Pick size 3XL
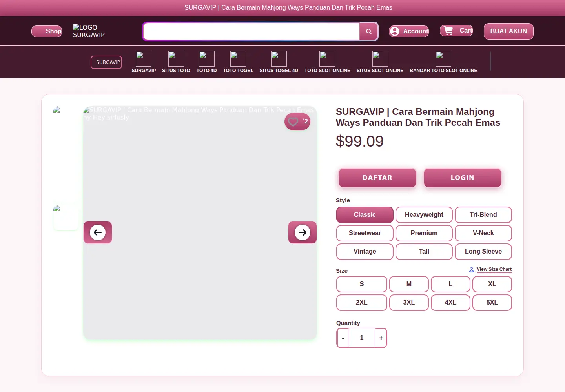 click(409, 303)
